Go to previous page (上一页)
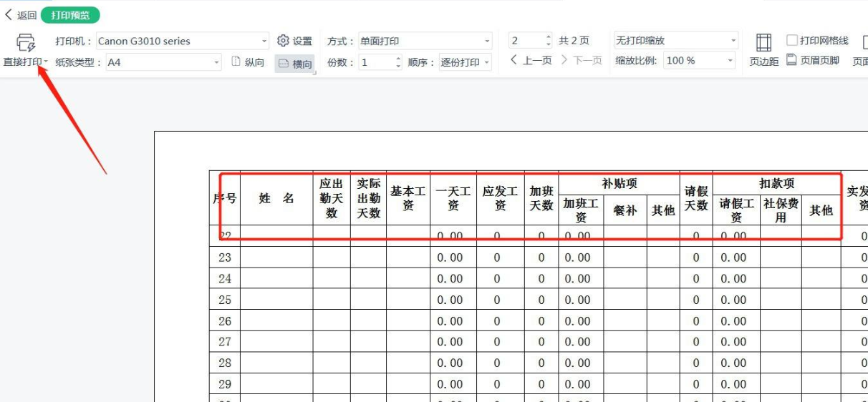The height and width of the screenshot is (402, 868). click(x=531, y=61)
